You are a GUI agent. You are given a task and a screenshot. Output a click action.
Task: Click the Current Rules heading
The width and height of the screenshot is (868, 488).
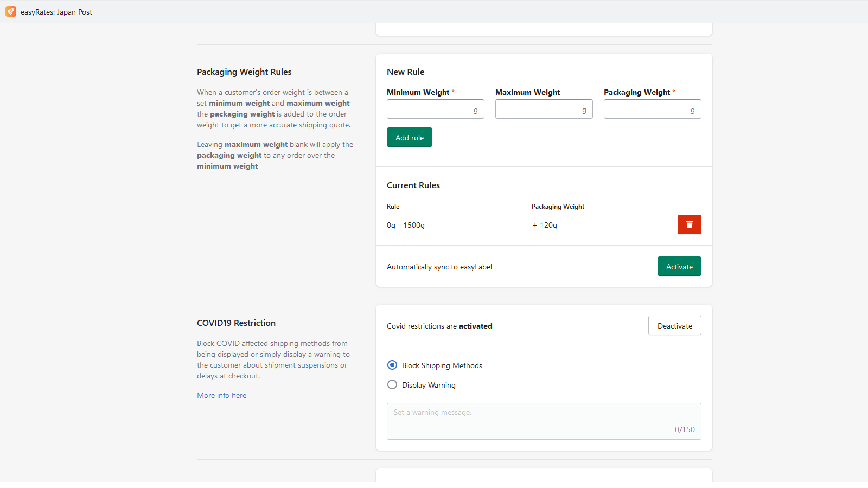pos(413,185)
